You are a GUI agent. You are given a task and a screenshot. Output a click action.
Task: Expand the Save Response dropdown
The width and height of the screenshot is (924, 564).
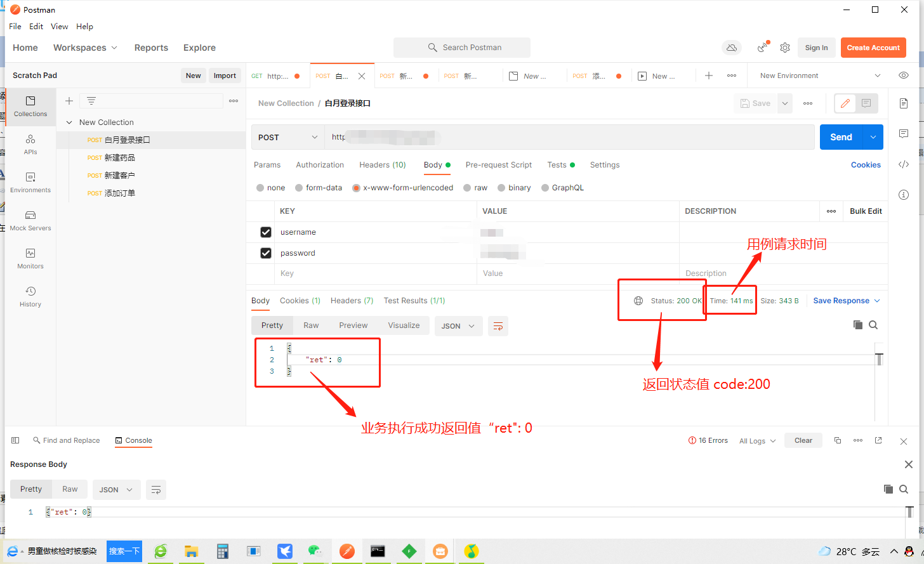click(847, 301)
